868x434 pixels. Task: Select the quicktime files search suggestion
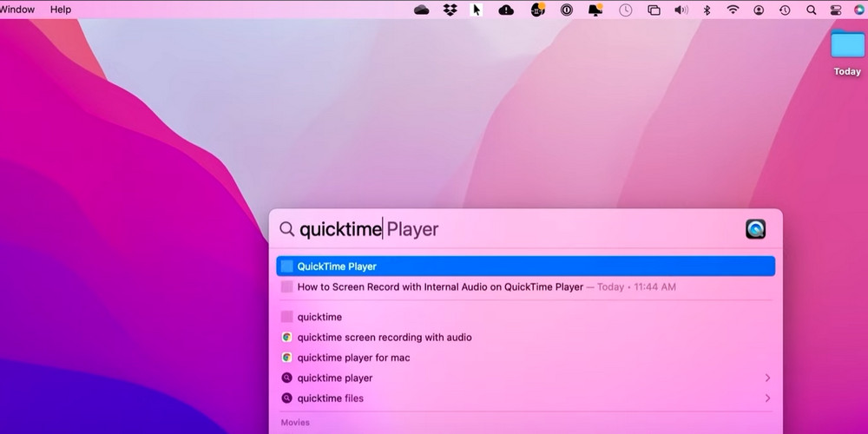point(525,398)
